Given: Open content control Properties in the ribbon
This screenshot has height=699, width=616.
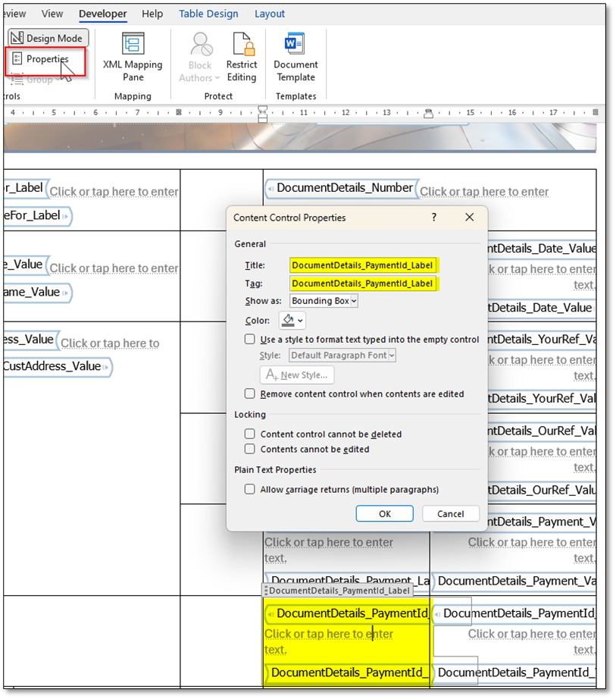Looking at the screenshot, I should [x=46, y=59].
